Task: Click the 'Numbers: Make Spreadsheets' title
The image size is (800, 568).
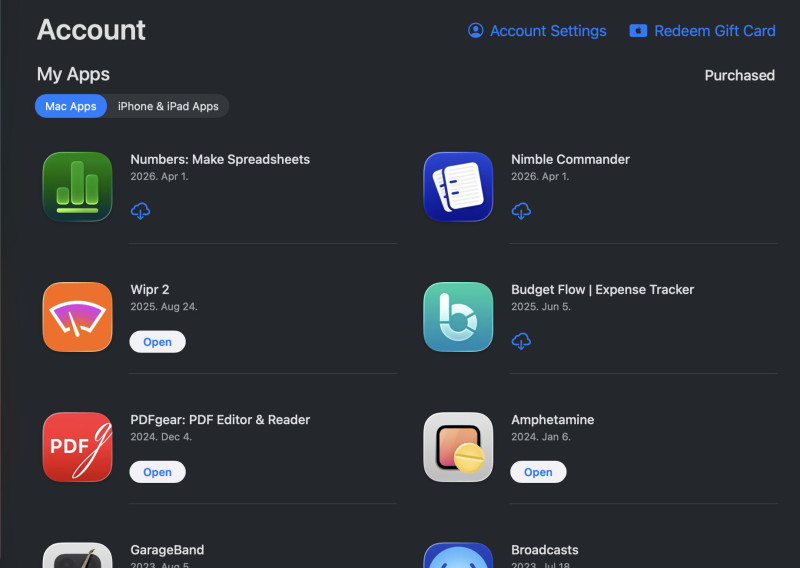Action: click(220, 159)
